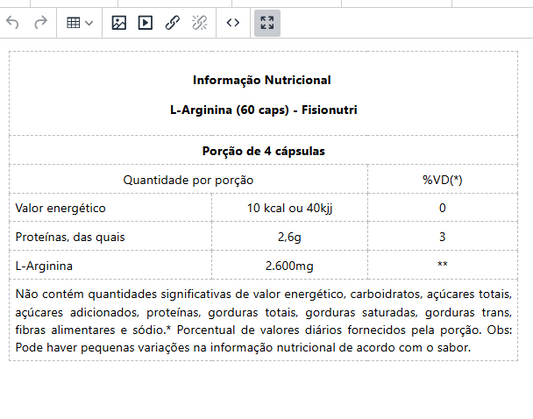Click the Informação Nutricional heading
Viewport: 533px width, 419px height.
coord(262,80)
